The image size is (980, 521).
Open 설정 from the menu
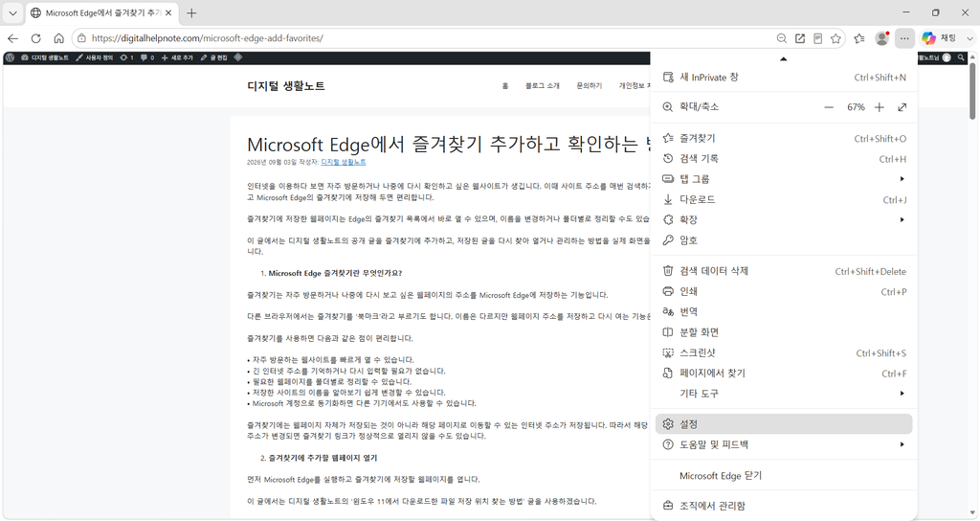[x=784, y=424]
